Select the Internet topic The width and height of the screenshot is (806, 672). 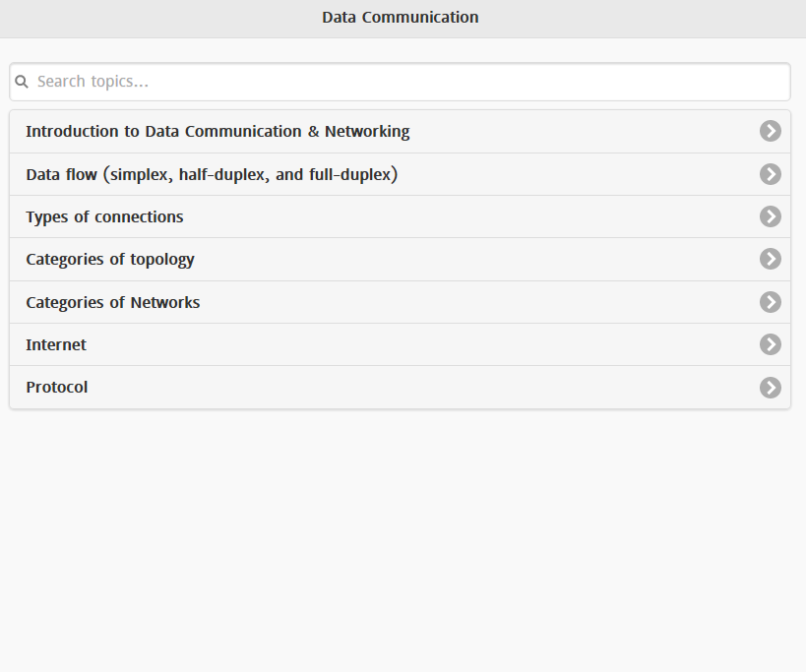pyautogui.click(x=56, y=345)
